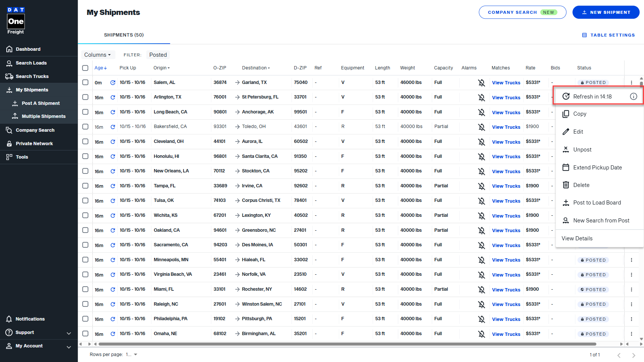Open the Columns dropdown

coord(98,55)
